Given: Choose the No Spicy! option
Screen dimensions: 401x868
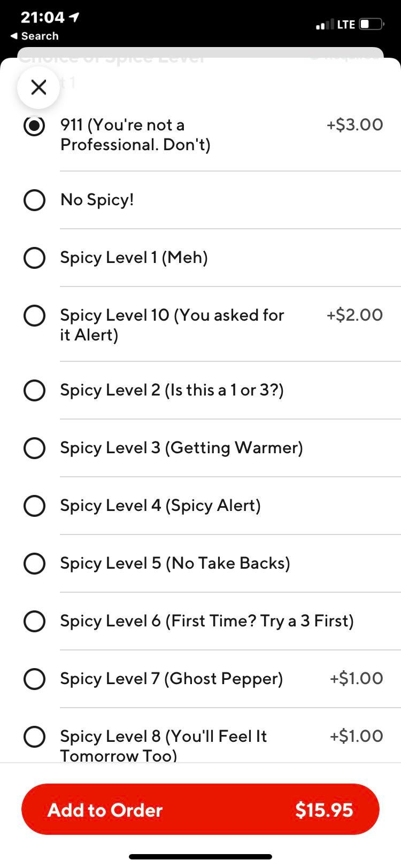Looking at the screenshot, I should coord(34,200).
